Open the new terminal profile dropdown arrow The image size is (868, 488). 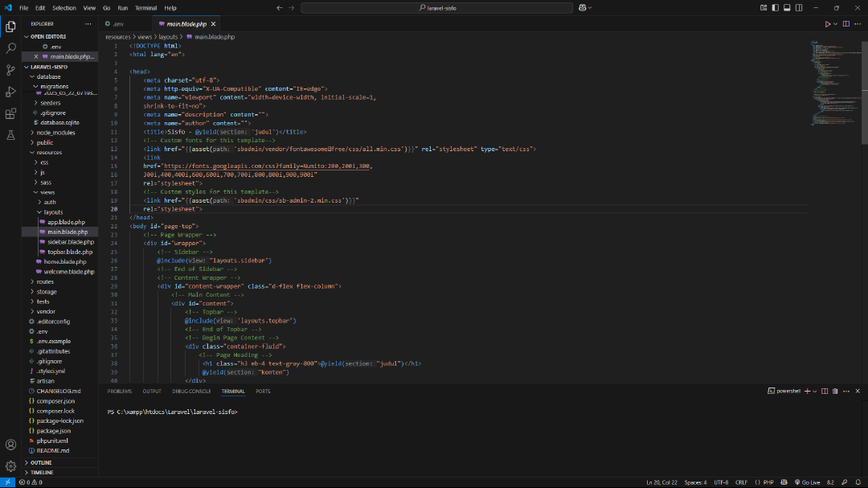click(x=813, y=392)
